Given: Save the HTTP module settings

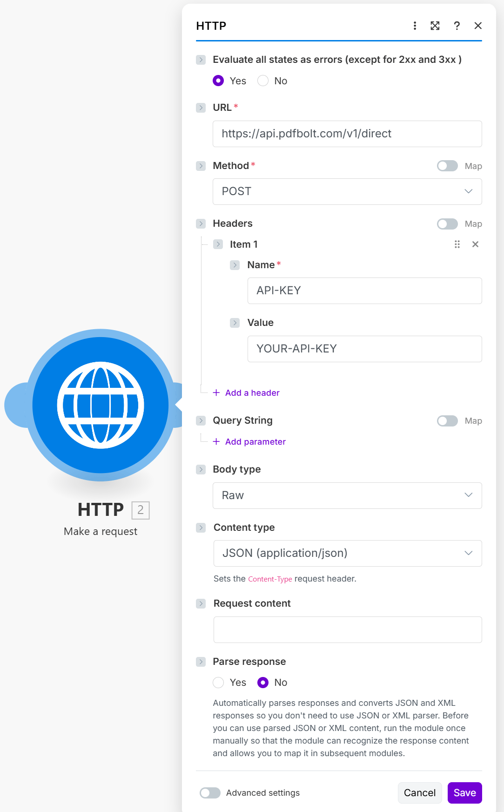Looking at the screenshot, I should [x=464, y=793].
